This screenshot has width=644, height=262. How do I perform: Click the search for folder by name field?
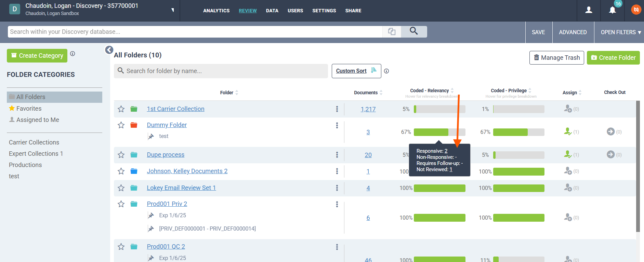[x=221, y=71]
